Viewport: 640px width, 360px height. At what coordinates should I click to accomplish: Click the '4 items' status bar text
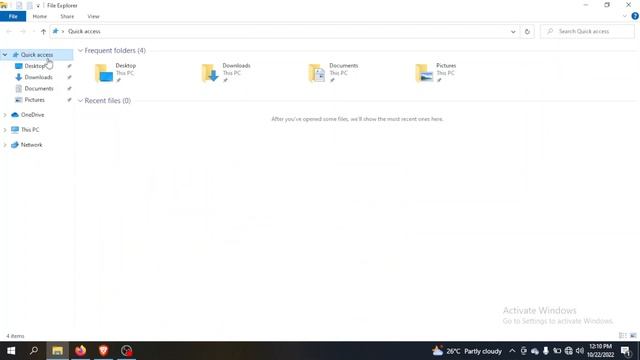click(15, 336)
